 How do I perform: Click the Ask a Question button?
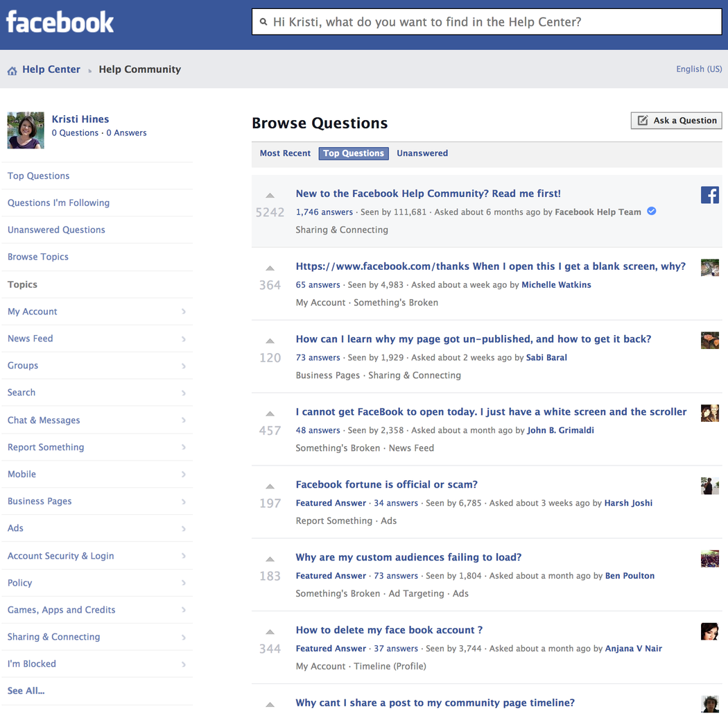pos(676,120)
